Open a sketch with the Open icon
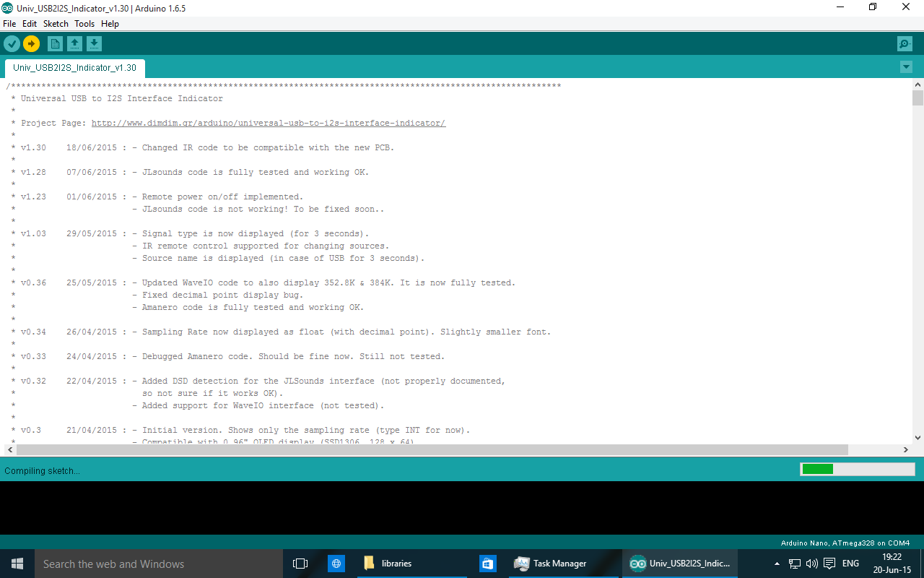 tap(74, 44)
